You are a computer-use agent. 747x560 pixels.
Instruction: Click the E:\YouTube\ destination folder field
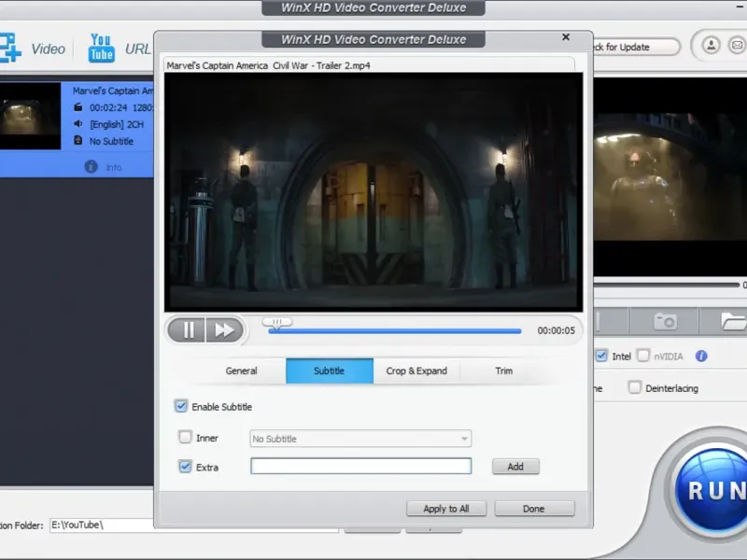[194, 525]
